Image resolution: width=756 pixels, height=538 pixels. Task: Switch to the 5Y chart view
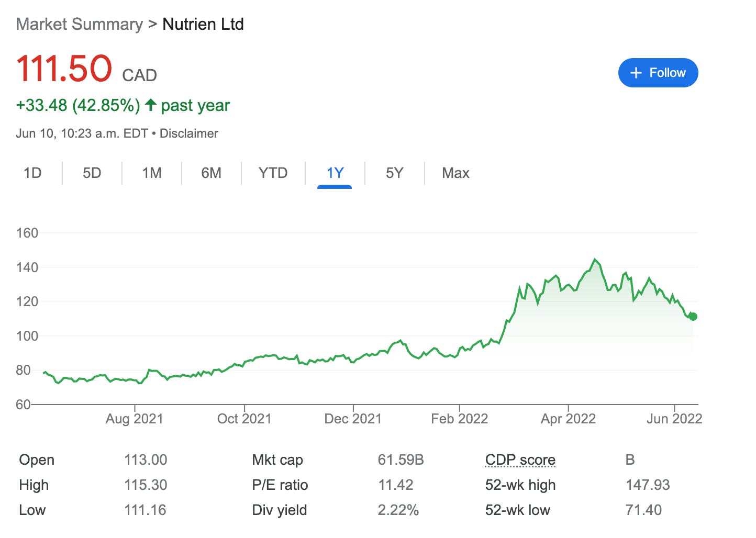[x=394, y=173]
